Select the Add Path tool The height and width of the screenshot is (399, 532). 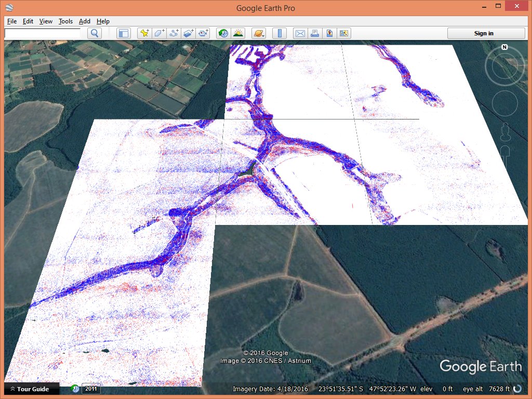click(174, 33)
